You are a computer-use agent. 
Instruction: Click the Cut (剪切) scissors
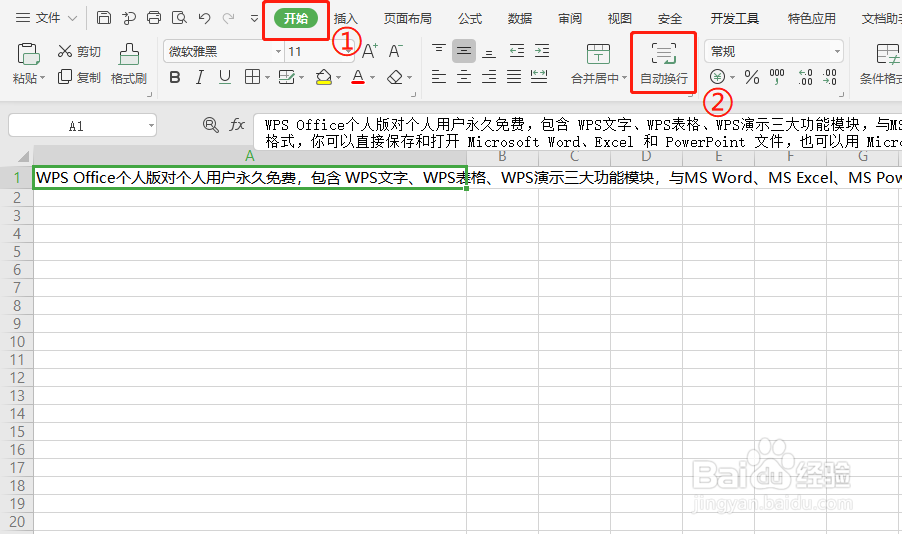tap(79, 52)
